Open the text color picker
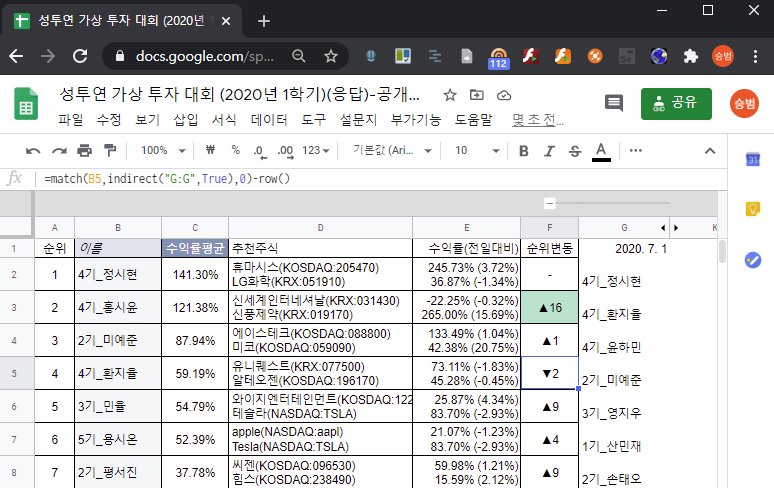The height and width of the screenshot is (488, 774). click(x=601, y=151)
